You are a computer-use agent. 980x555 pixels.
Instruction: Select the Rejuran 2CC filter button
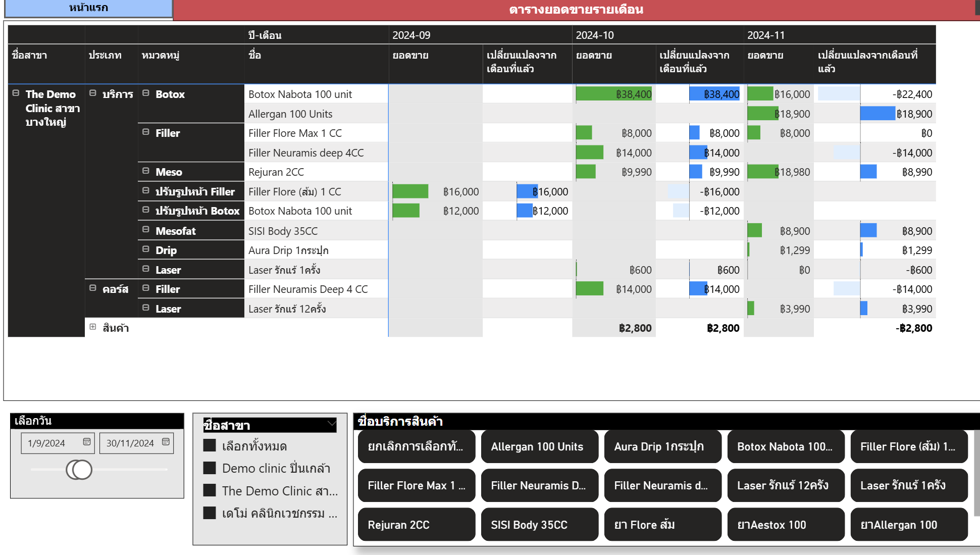pos(416,525)
